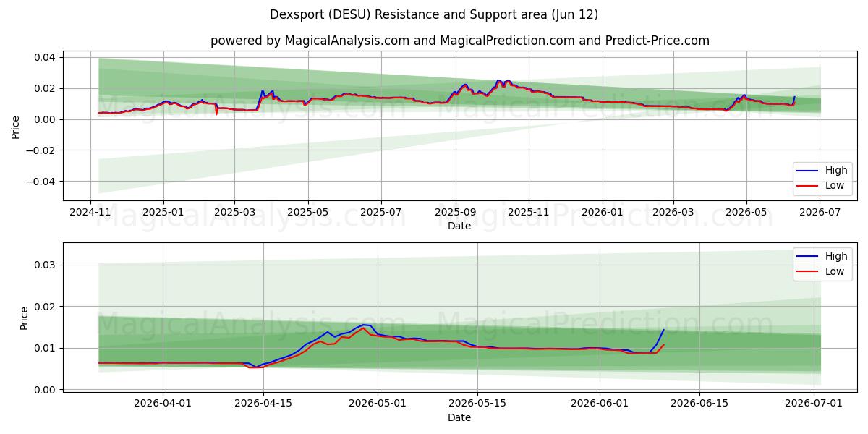Screen dimensions: 868x434
Task: Click the '2026-05' date tick label
Action: pyautogui.click(x=746, y=212)
